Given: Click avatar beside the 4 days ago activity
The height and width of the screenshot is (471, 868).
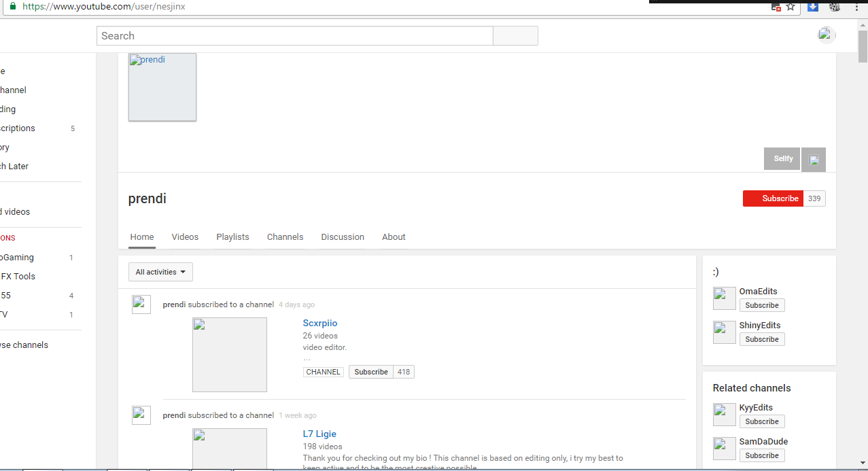Looking at the screenshot, I should 141,304.
